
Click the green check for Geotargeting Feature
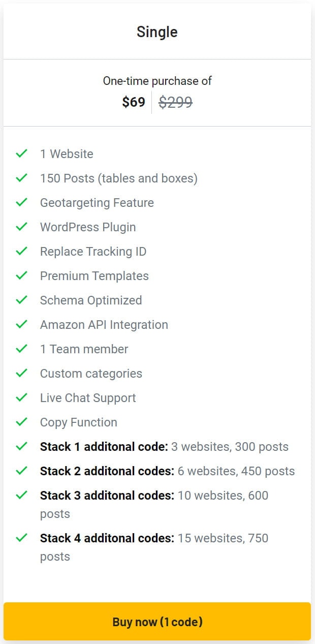click(x=21, y=202)
